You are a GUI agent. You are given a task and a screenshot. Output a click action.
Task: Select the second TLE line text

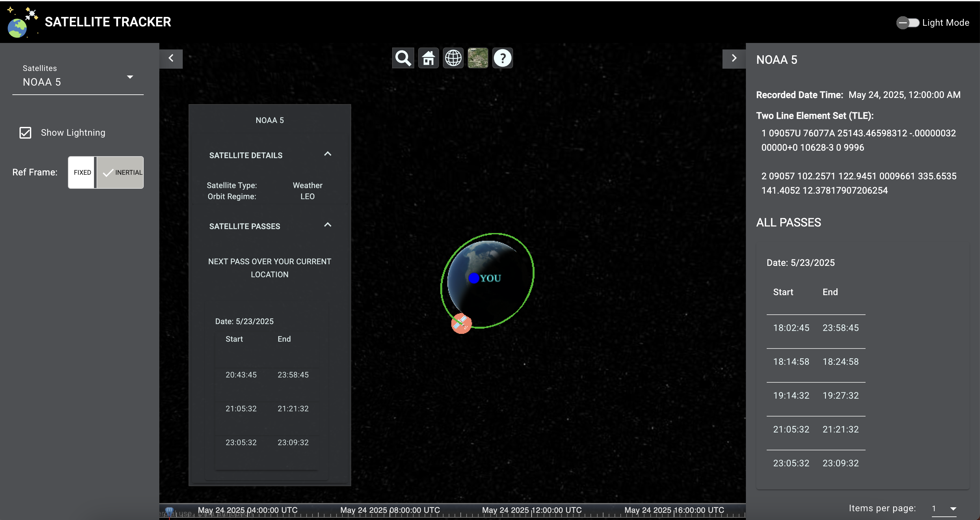[x=858, y=183]
